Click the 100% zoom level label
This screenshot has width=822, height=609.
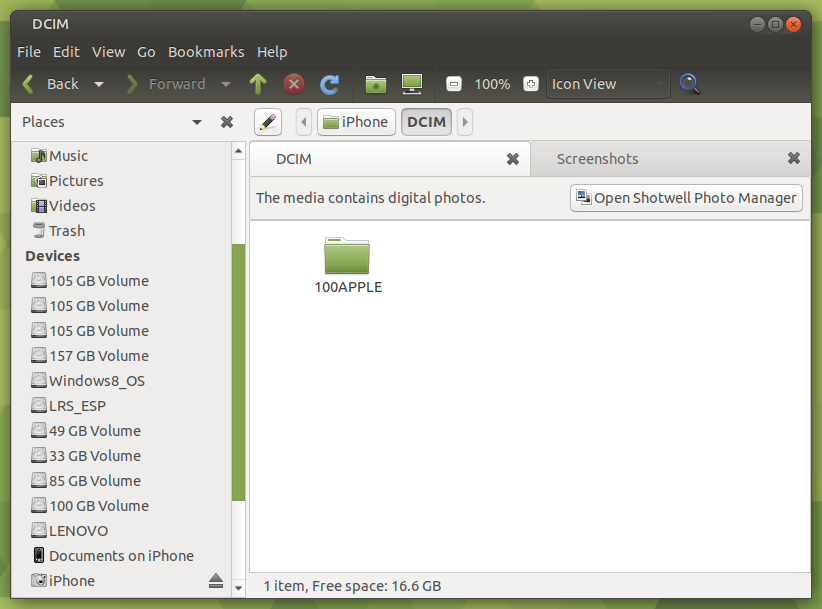point(492,84)
